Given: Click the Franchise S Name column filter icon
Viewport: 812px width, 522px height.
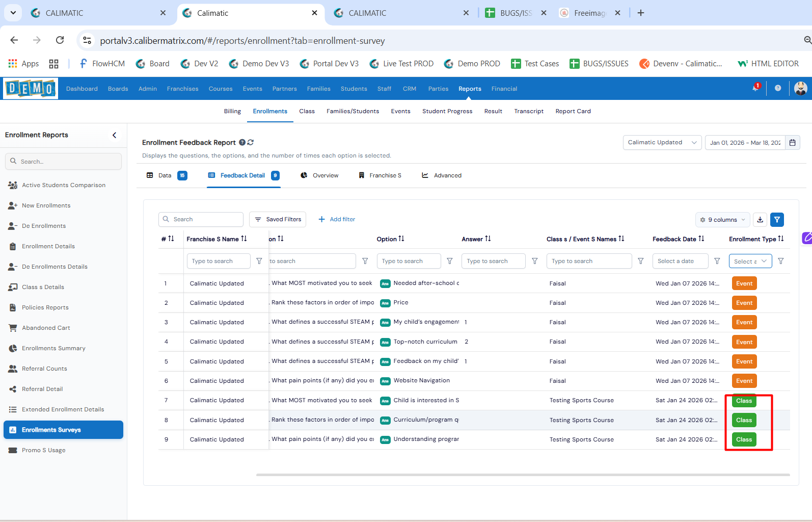Looking at the screenshot, I should tap(259, 261).
